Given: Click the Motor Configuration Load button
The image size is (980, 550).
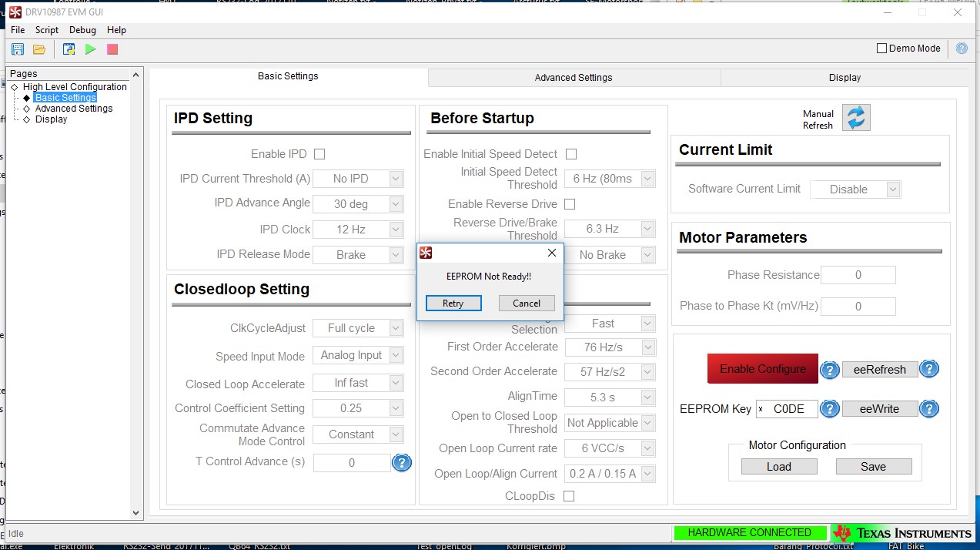Looking at the screenshot, I should pos(779,467).
